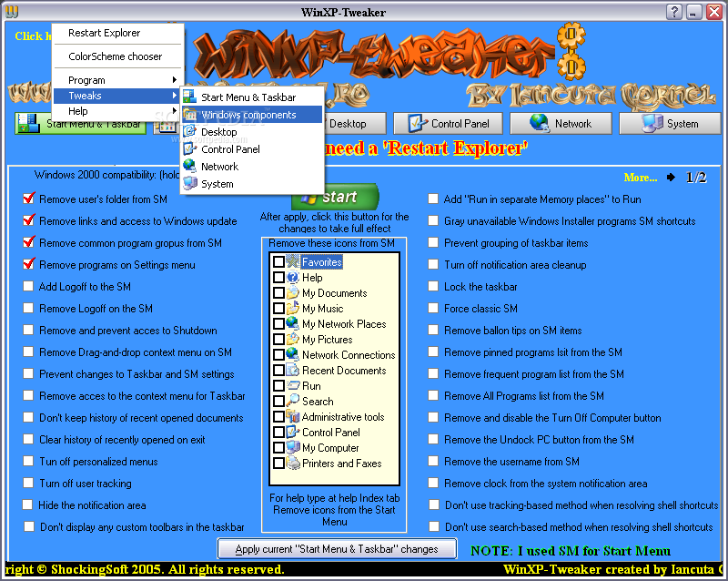This screenshot has width=728, height=581.
Task: Enable Prevent grouping of taskbar items
Action: 433,242
